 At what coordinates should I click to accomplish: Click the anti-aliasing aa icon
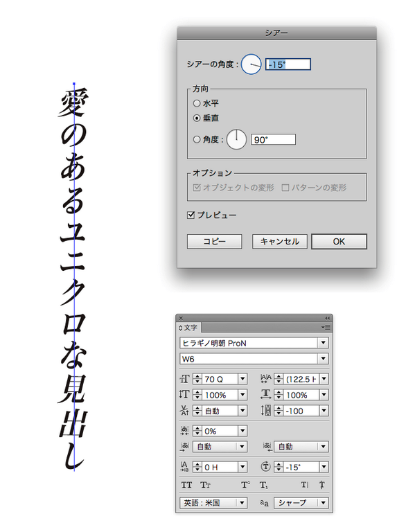[x=265, y=503]
